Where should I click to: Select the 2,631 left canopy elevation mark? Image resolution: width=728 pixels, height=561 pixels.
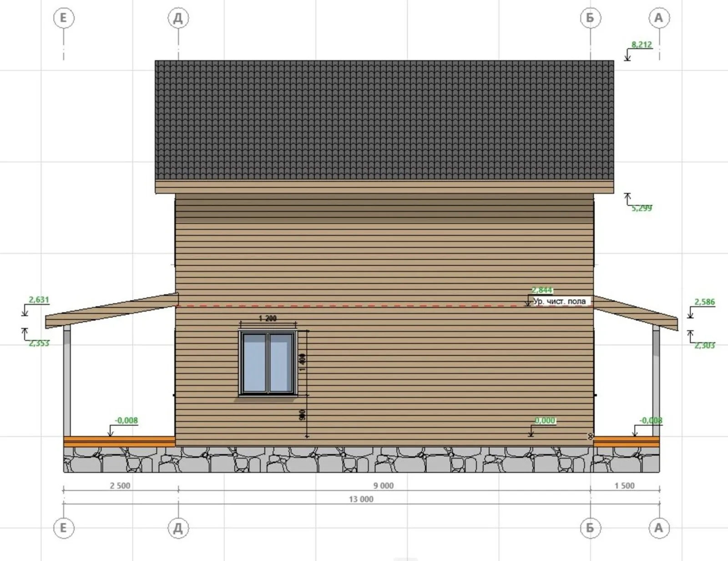click(x=39, y=300)
